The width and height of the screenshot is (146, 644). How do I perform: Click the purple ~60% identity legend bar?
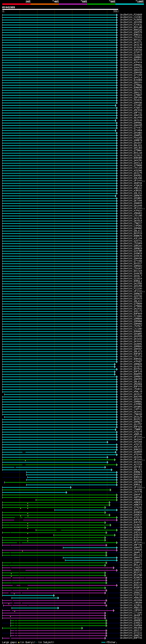[73, 4]
